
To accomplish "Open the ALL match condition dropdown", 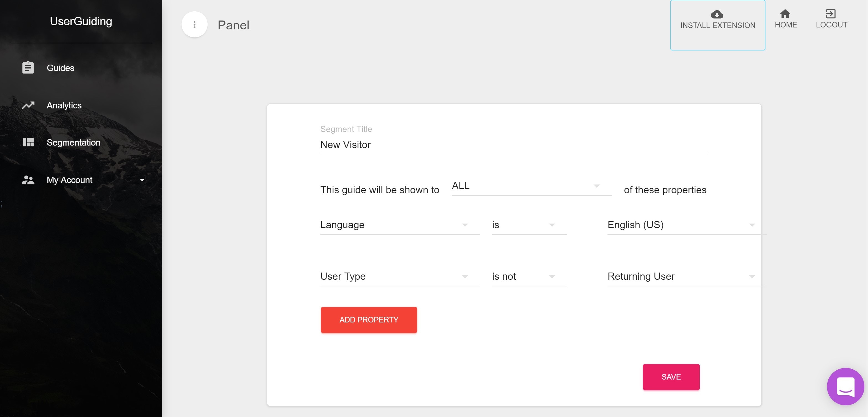I will pos(531,186).
